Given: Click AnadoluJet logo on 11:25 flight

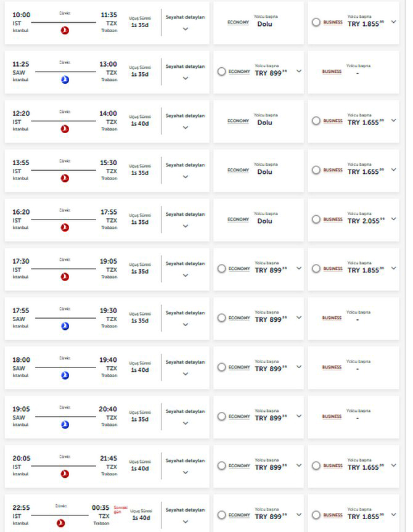Looking at the screenshot, I should click(x=65, y=80).
